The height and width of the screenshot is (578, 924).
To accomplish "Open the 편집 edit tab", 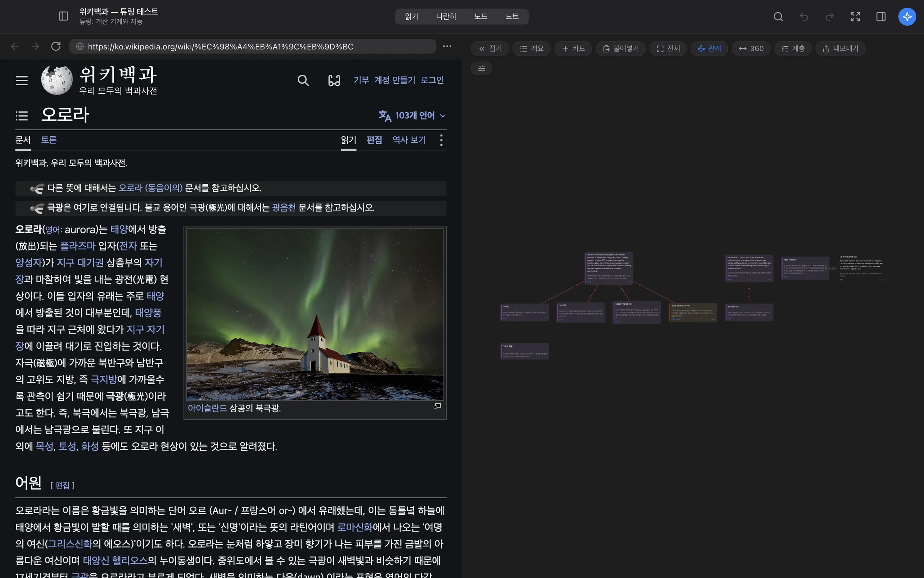I will click(x=374, y=140).
